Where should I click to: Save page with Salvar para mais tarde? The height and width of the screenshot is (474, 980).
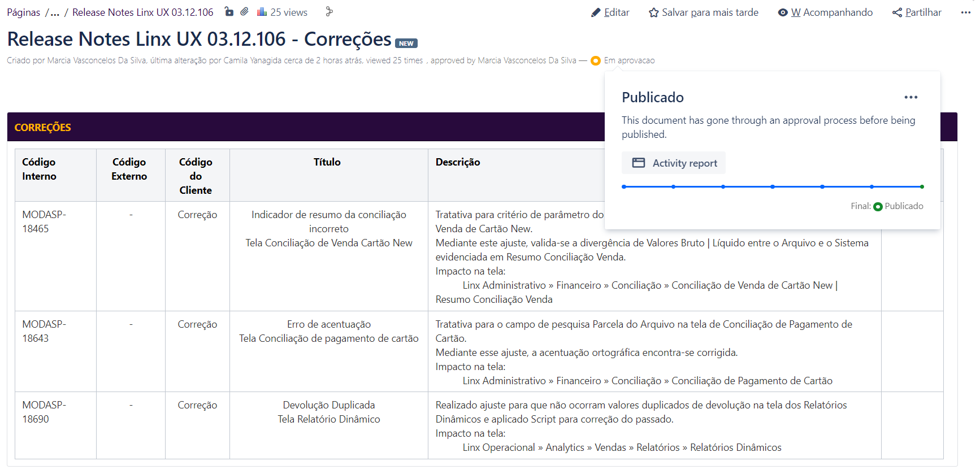point(704,12)
